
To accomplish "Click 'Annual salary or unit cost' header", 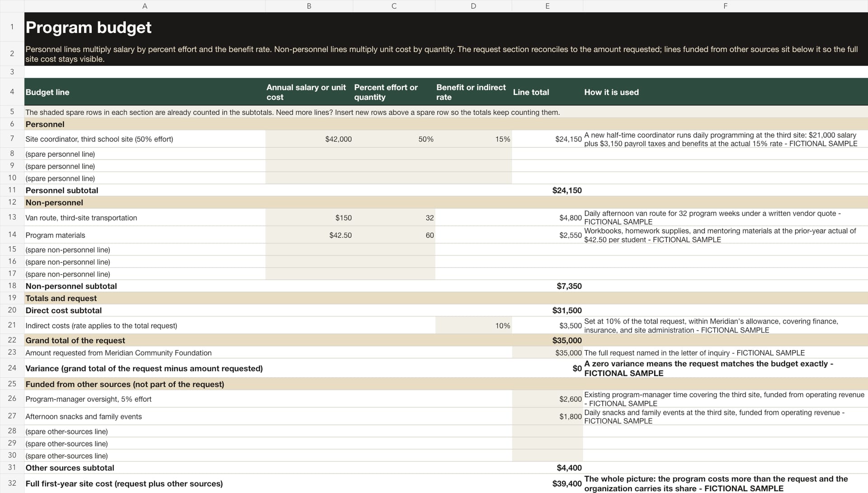I will (309, 92).
